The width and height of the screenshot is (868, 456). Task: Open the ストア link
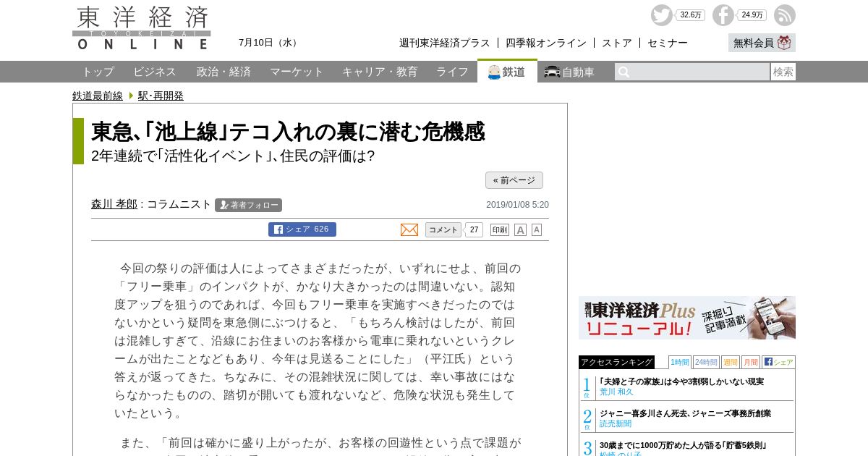616,43
